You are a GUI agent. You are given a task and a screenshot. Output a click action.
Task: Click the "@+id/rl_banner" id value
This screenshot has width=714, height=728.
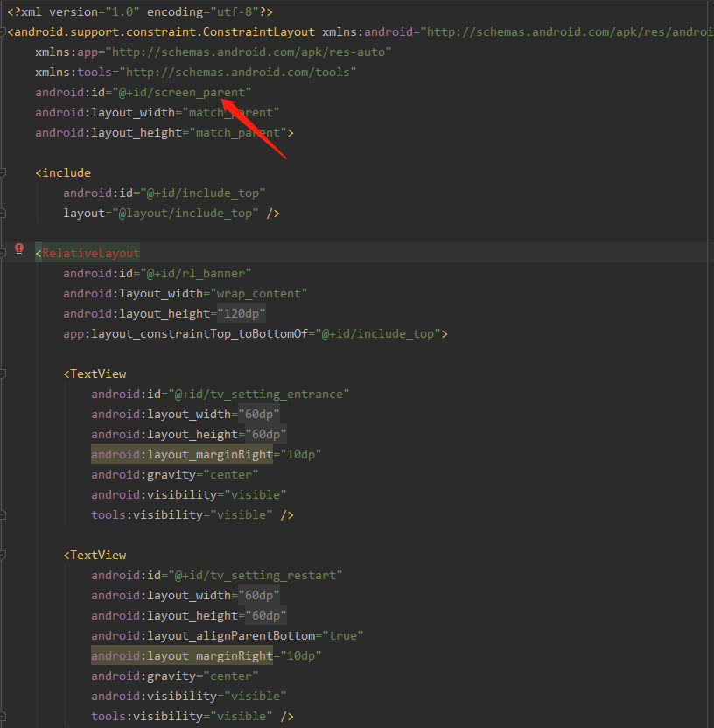pyautogui.click(x=196, y=274)
